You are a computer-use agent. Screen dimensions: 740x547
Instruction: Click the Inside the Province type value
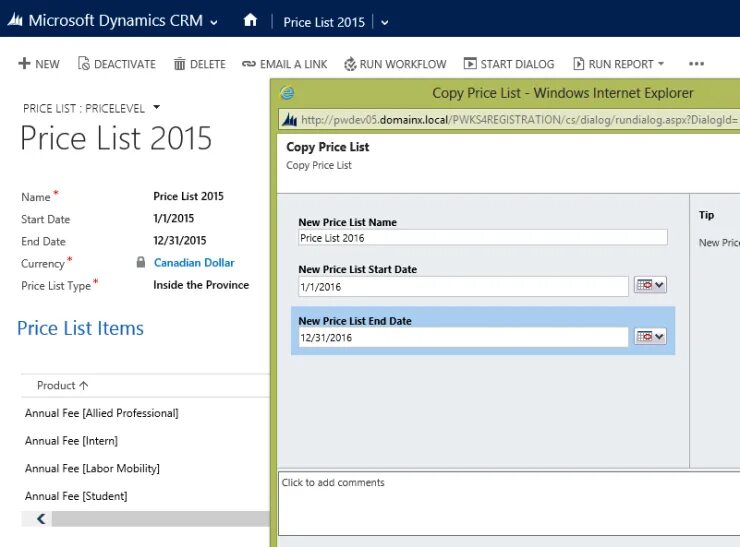click(x=201, y=285)
